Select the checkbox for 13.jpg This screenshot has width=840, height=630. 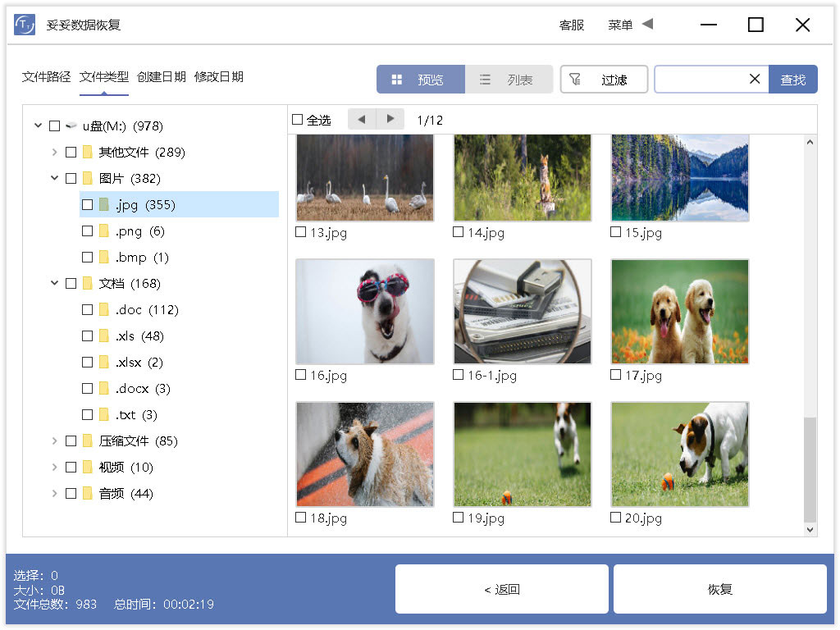coord(300,232)
